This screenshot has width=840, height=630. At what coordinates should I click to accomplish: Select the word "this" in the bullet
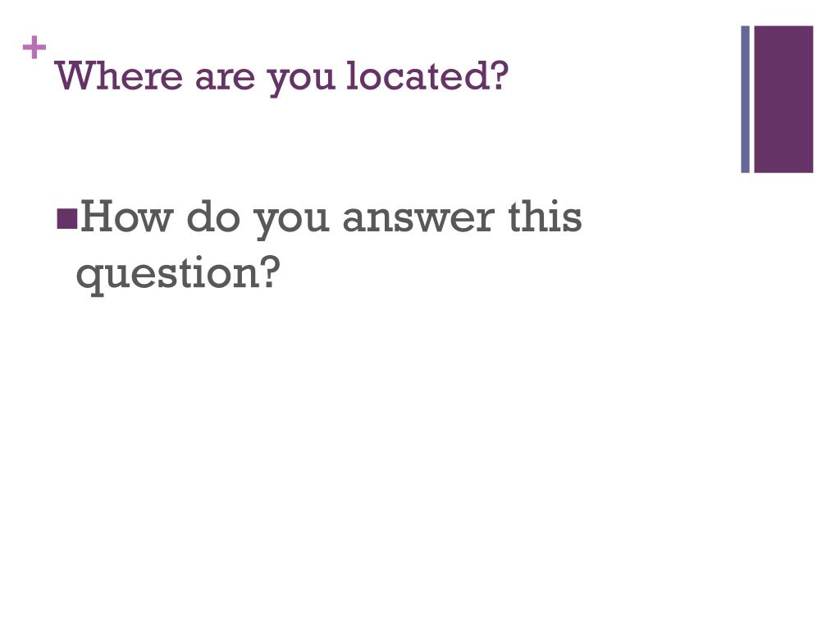[545, 216]
